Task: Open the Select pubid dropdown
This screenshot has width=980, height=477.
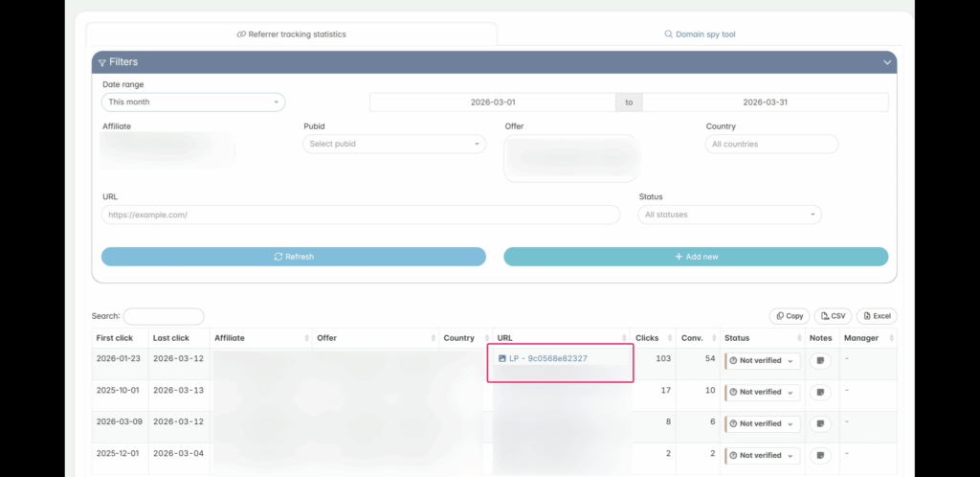Action: coord(393,144)
